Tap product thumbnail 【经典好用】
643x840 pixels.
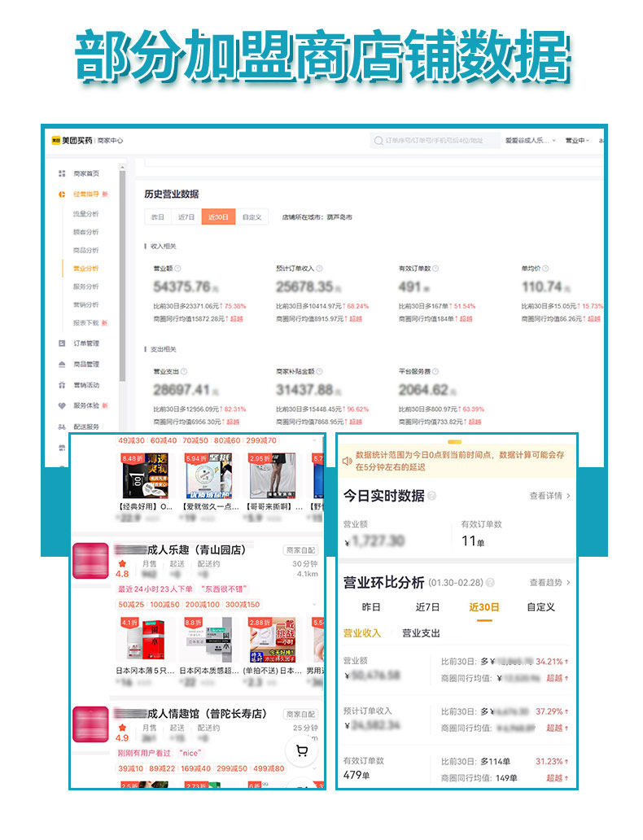point(145,475)
